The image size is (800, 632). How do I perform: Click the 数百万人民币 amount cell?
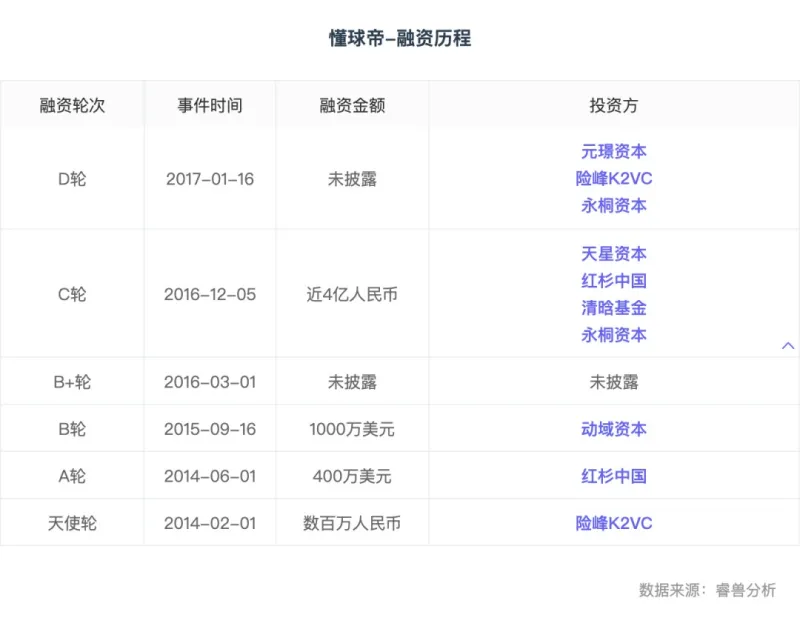click(352, 523)
